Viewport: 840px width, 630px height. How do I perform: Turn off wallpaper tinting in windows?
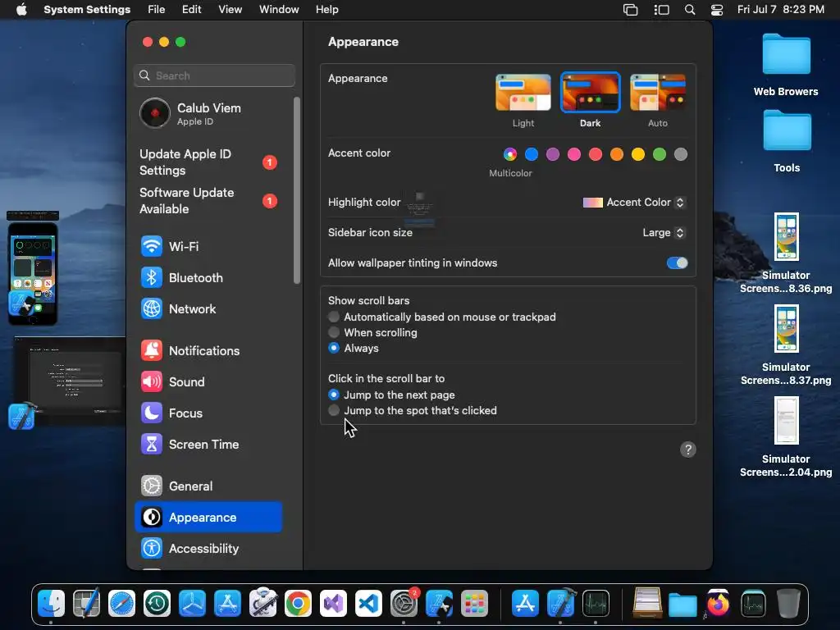click(x=677, y=263)
